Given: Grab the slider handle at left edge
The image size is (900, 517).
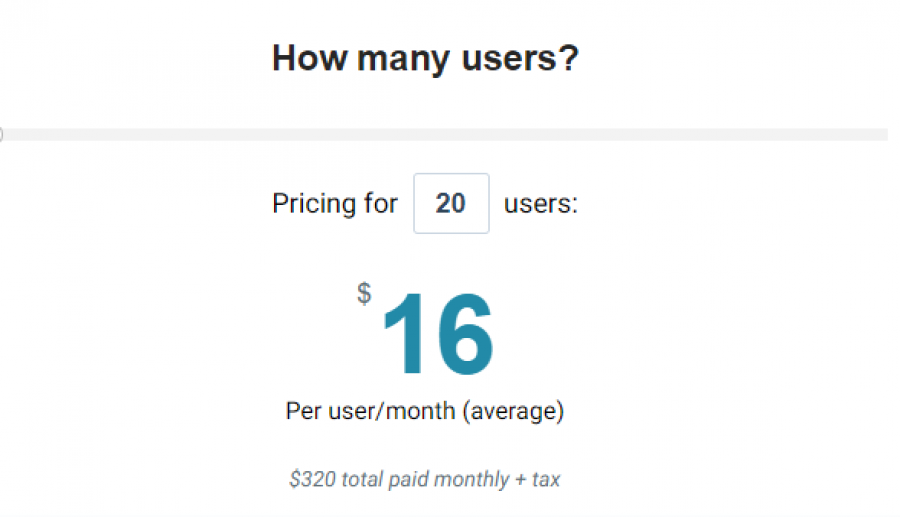Looking at the screenshot, I should [1, 134].
